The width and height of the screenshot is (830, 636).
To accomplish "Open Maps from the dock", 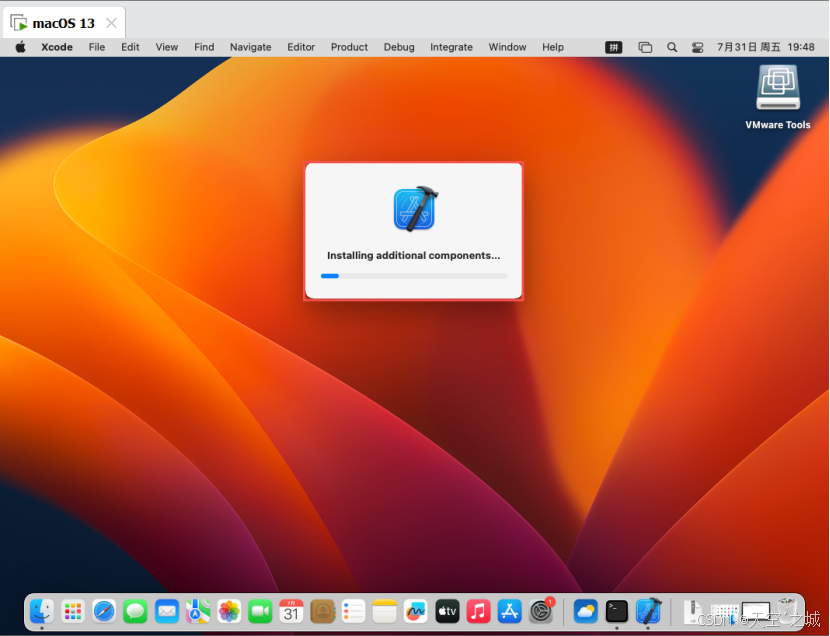I will click(x=198, y=611).
